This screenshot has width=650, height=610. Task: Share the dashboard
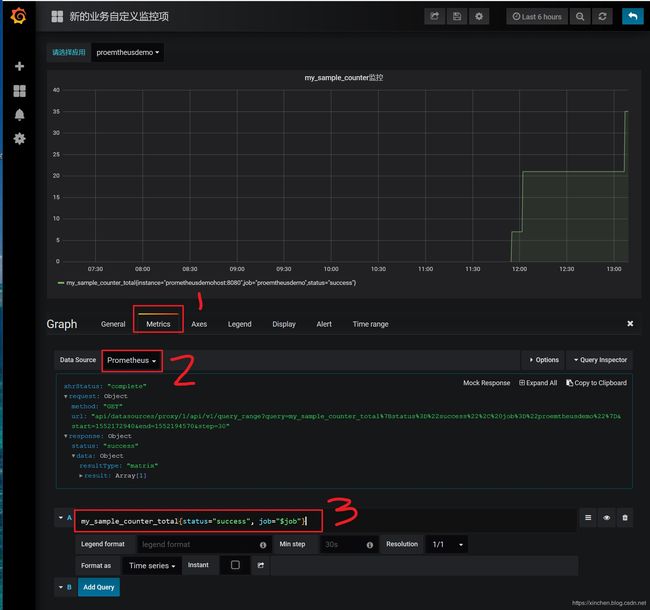(434, 17)
